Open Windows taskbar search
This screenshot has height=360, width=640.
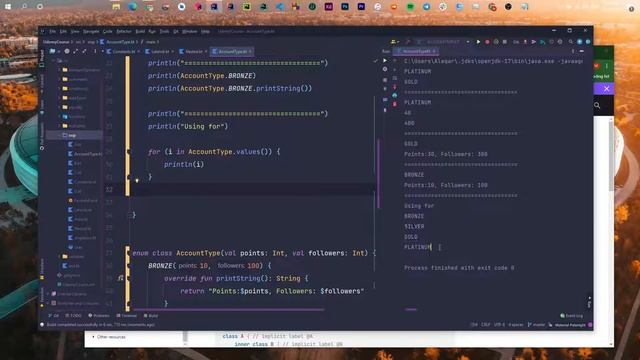point(24,7)
